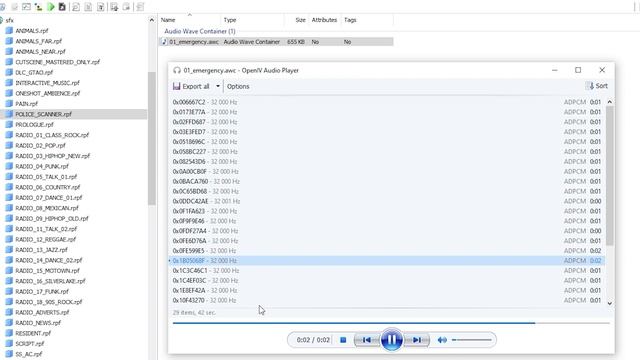
Task: Click the picture-frame toolbar icon
Action: [x=26, y=7]
